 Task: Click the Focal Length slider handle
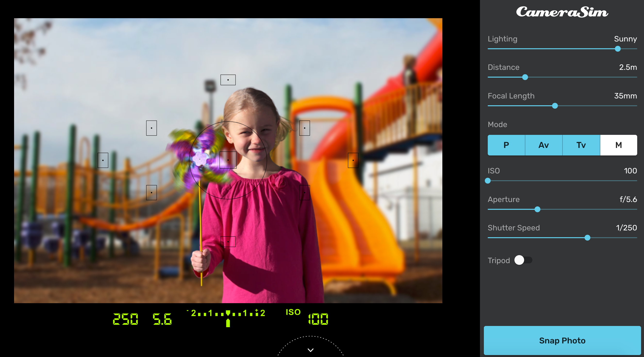click(555, 106)
